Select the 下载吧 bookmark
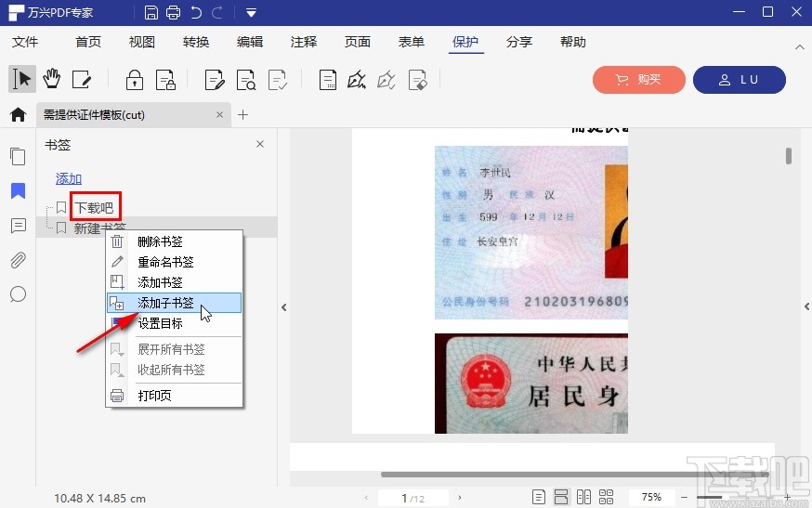Image resolution: width=812 pixels, height=508 pixels. coord(94,208)
